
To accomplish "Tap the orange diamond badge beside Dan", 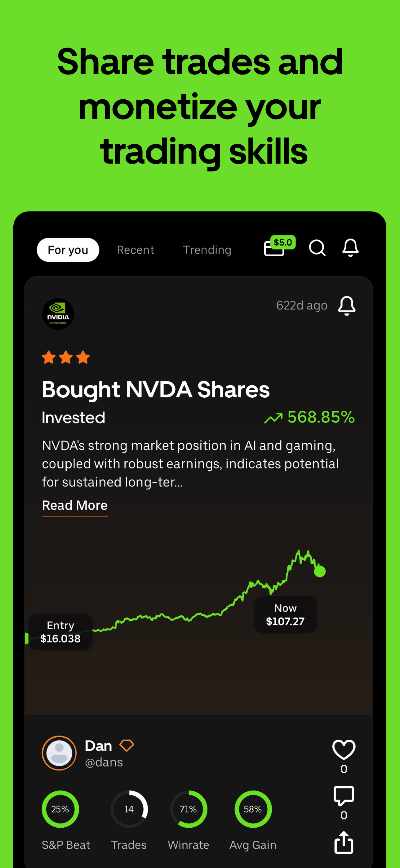I will [127, 745].
